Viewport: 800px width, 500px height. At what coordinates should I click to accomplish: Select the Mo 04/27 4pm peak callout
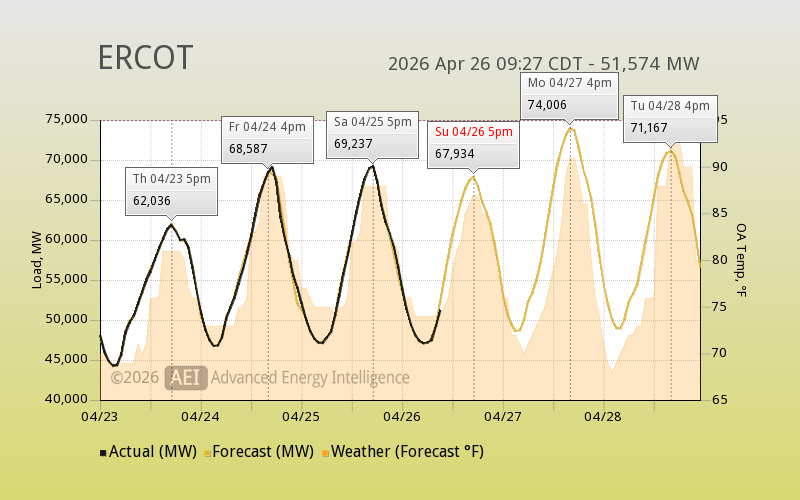tap(569, 94)
